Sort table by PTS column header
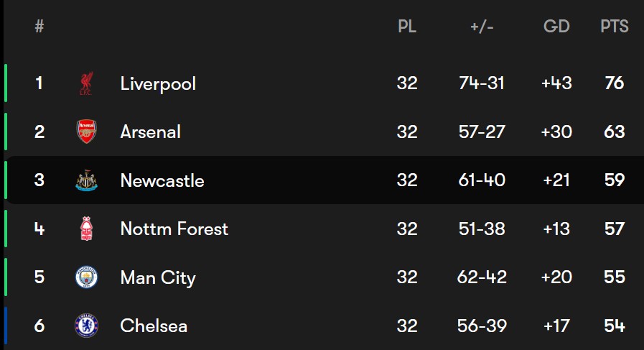The height and width of the screenshot is (350, 644). coord(615,27)
